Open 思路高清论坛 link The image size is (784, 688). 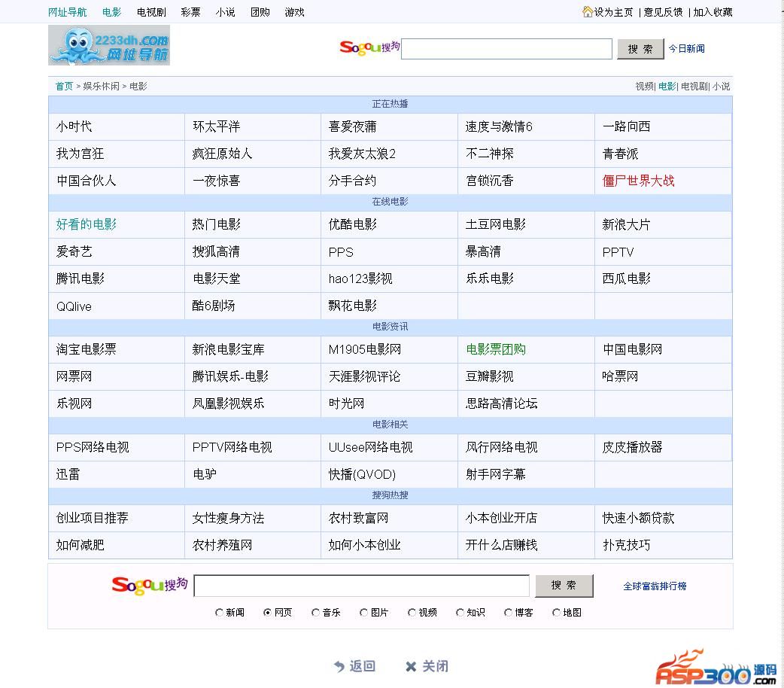tap(502, 403)
